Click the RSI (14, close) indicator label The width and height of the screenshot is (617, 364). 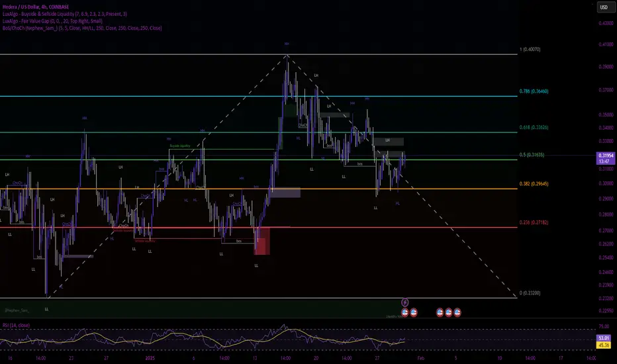16,326
